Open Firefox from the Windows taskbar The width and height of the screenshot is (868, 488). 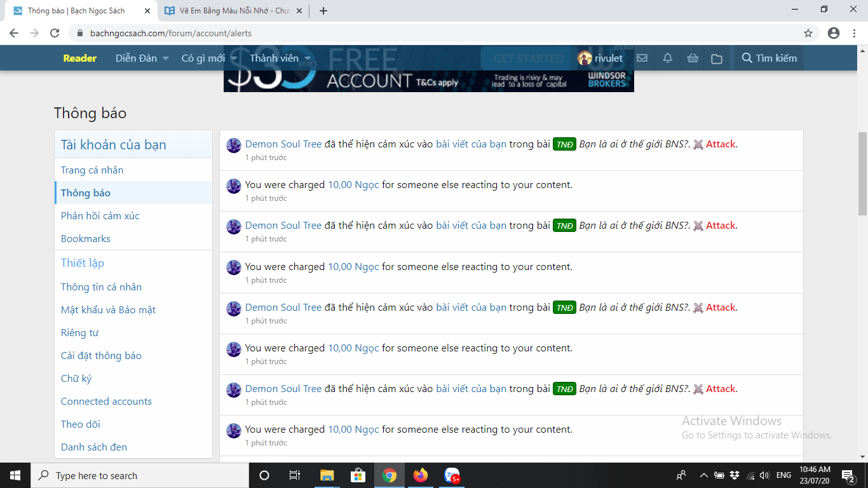[421, 475]
